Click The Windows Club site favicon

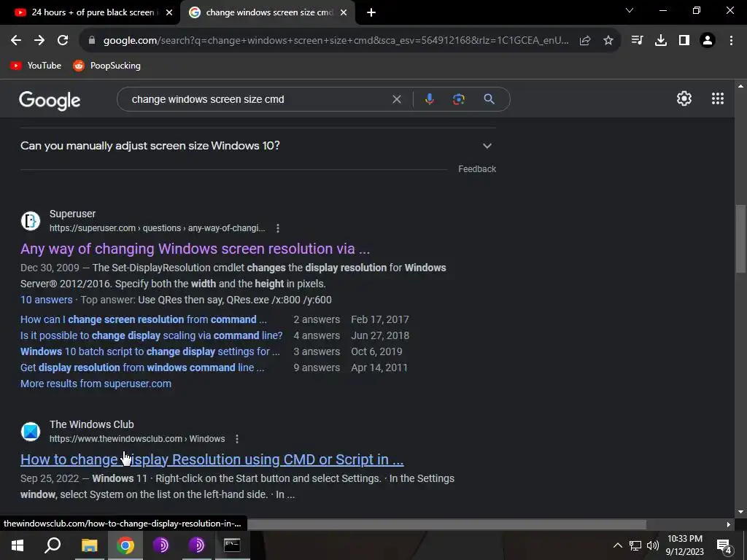click(31, 432)
